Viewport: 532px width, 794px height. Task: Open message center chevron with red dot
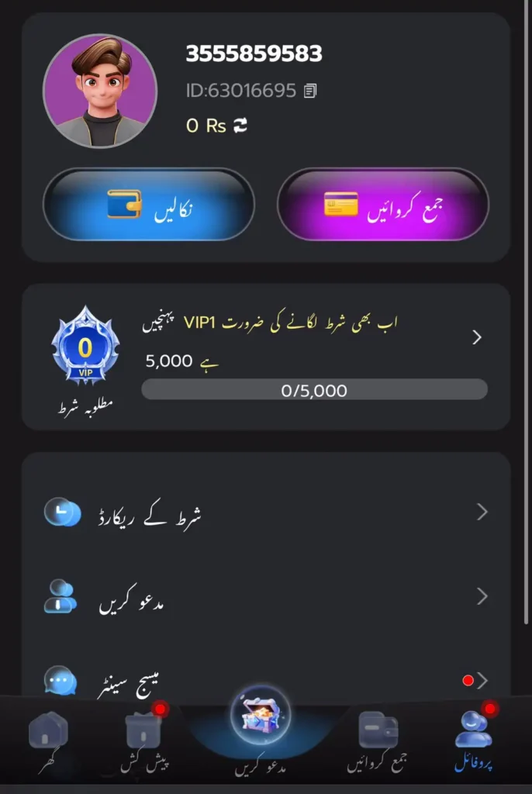(x=475, y=681)
